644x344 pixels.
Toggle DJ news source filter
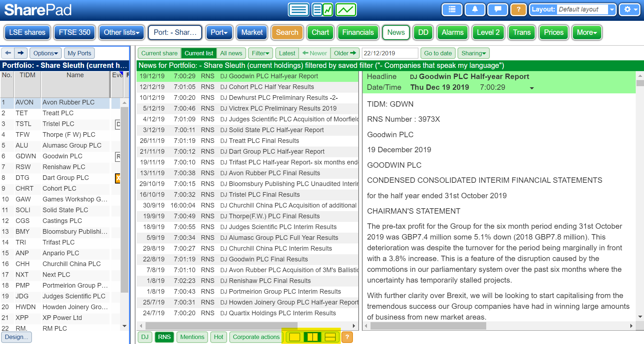[x=145, y=337]
